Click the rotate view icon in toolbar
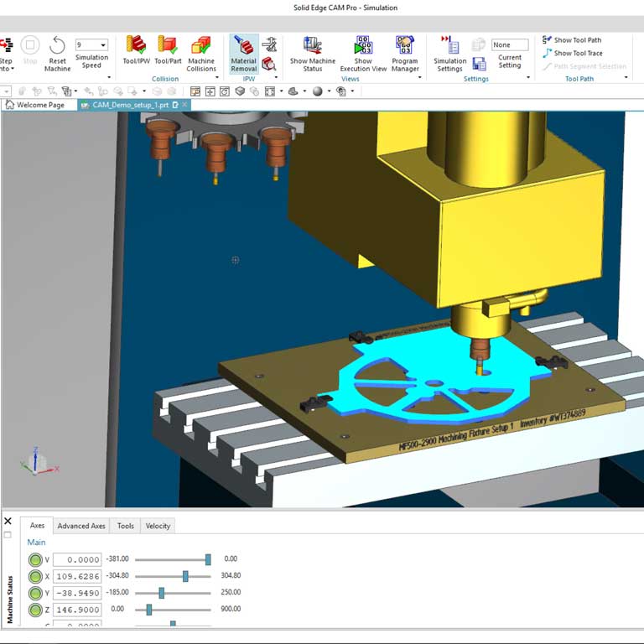 tap(225, 91)
